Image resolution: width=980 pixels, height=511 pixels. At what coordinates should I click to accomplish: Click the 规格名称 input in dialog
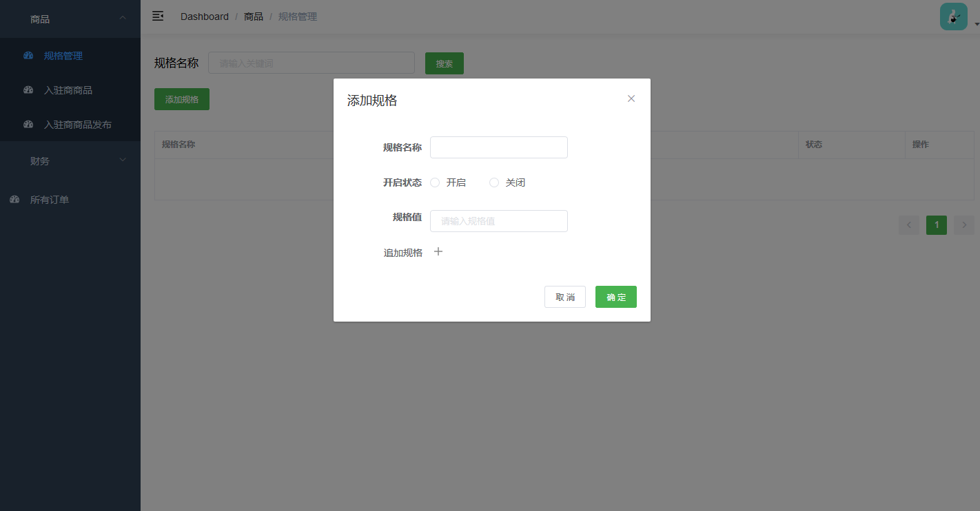(x=498, y=147)
